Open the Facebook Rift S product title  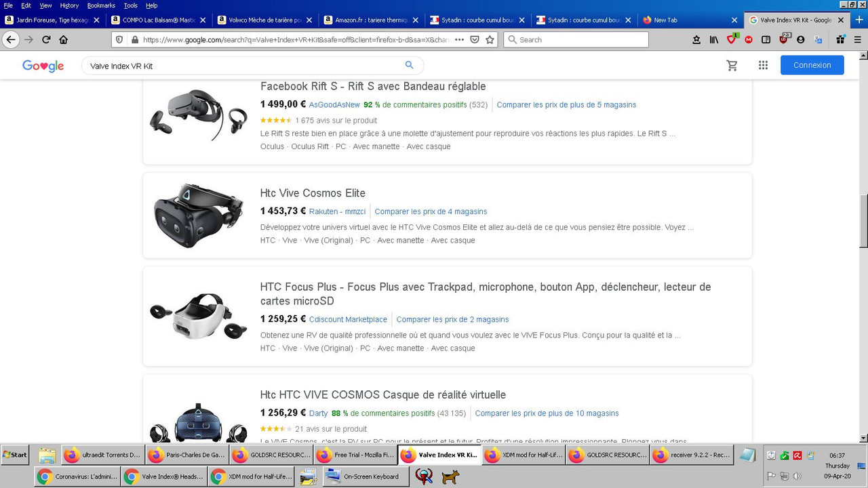coord(373,86)
